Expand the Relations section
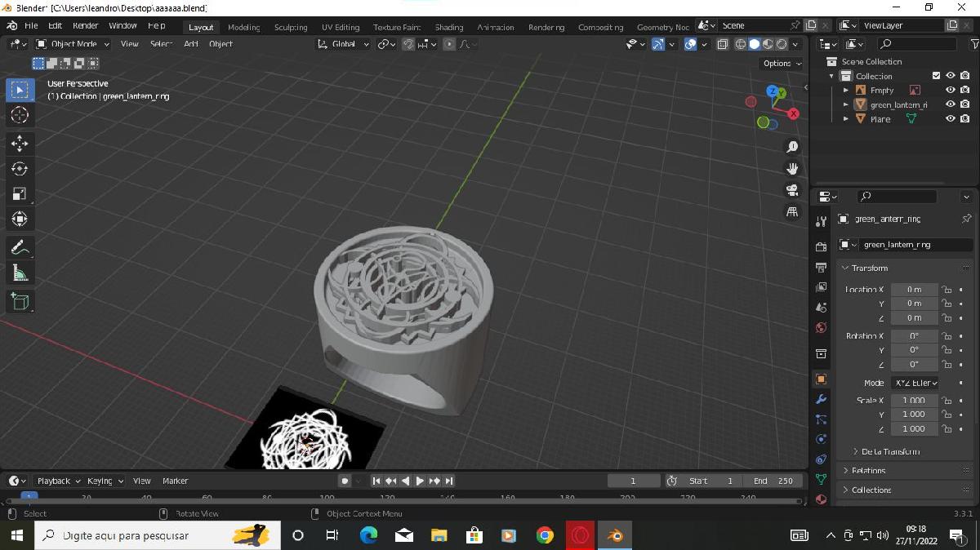This screenshot has width=980, height=550. pos(871,470)
